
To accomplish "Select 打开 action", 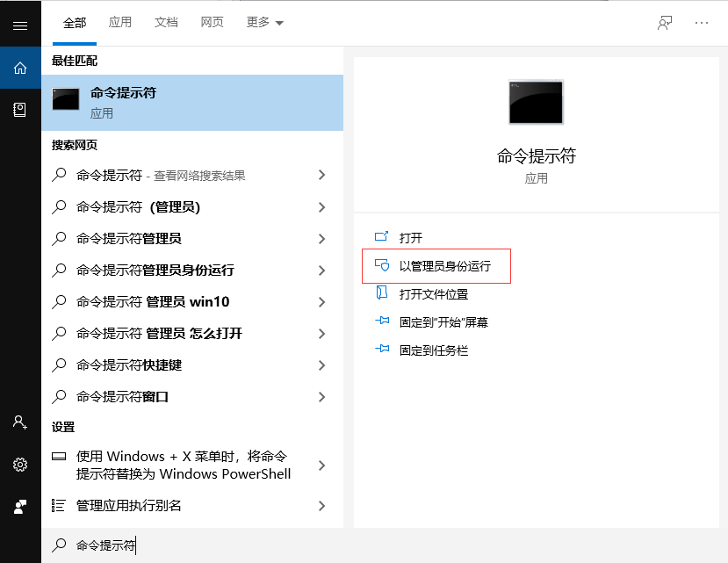I will click(411, 238).
